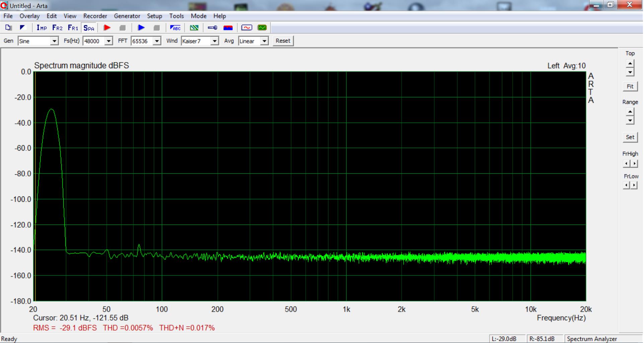Switch to IMP impulse response mode

click(x=42, y=28)
